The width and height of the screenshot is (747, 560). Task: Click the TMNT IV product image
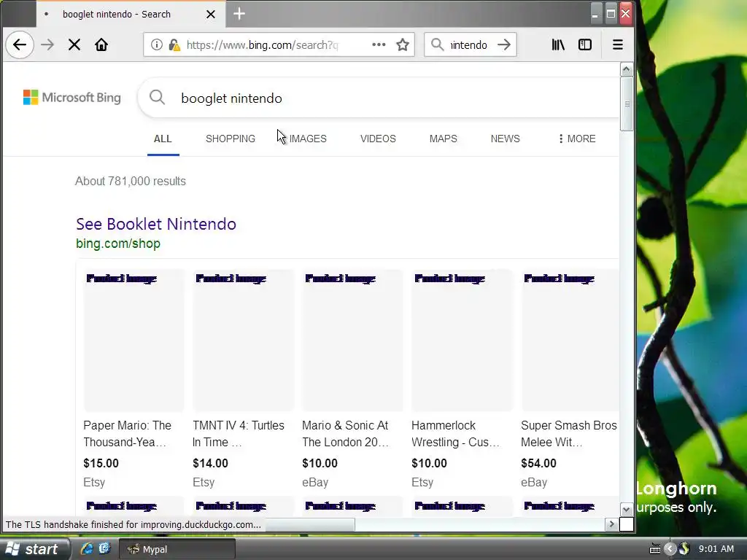tap(244, 340)
